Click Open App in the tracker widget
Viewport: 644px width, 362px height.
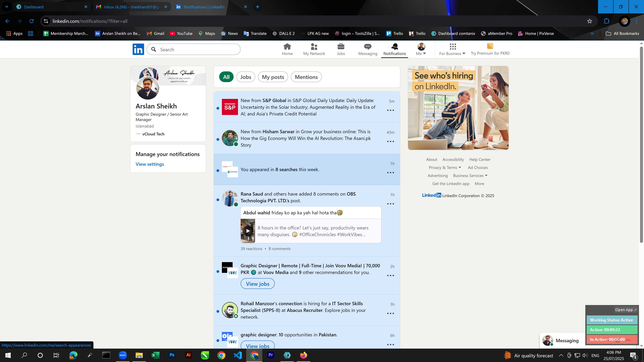tap(626, 310)
